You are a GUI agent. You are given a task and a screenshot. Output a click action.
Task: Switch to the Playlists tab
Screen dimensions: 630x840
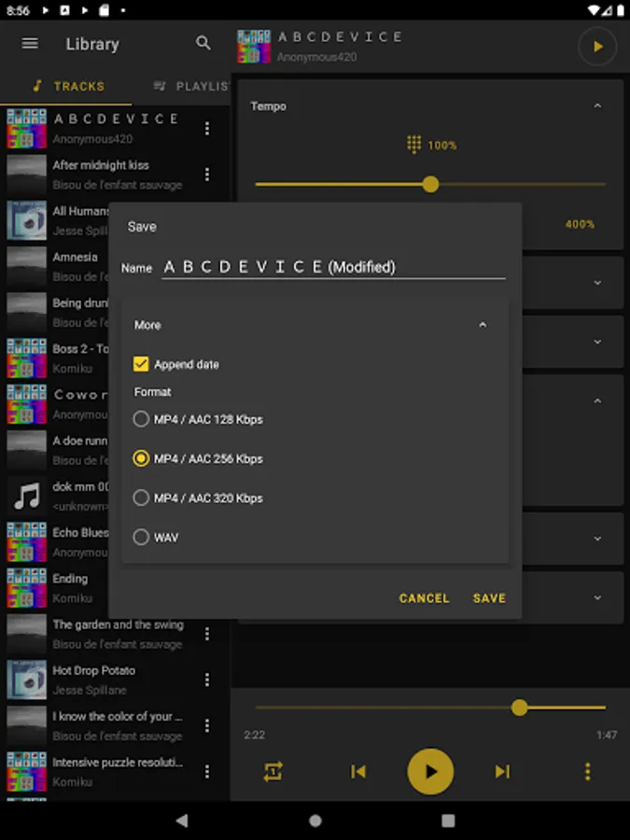[x=191, y=86]
